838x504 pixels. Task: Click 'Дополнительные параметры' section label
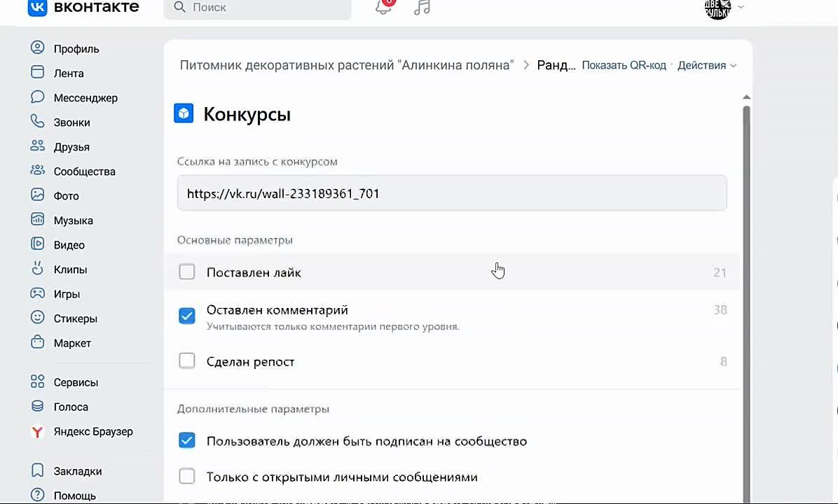[x=253, y=409]
